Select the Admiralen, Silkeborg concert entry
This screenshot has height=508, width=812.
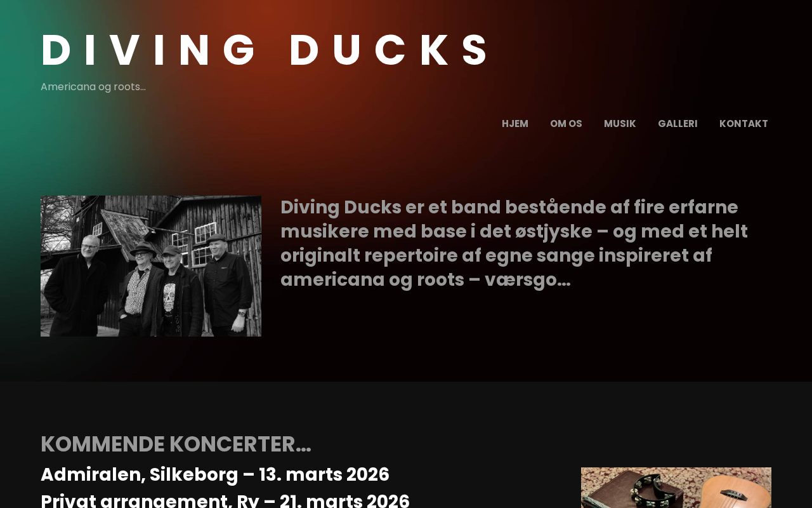point(215,474)
